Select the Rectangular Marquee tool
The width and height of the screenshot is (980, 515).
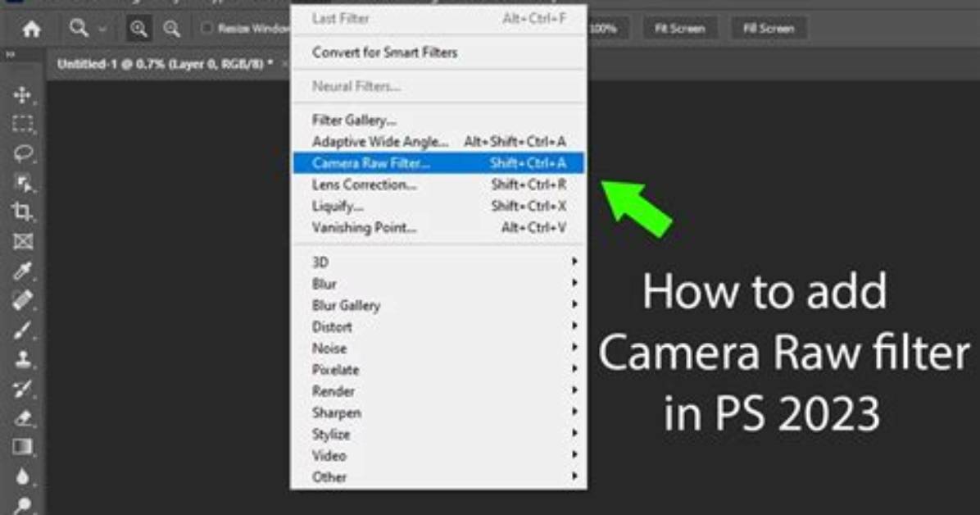point(23,125)
